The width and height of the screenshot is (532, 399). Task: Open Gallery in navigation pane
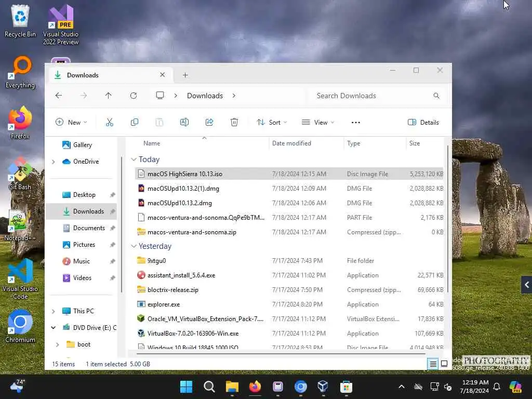coord(82,145)
